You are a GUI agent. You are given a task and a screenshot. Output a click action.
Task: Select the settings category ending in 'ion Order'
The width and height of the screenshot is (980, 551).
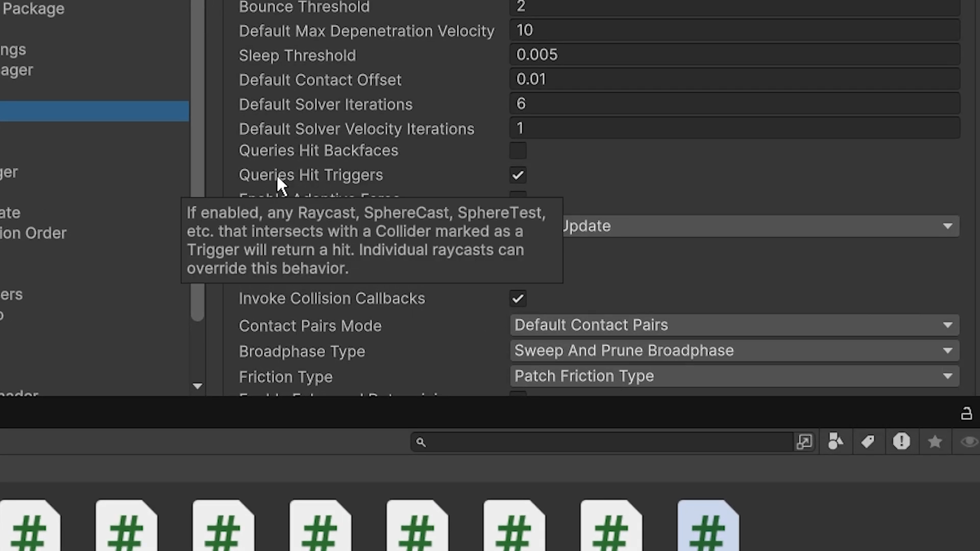(x=33, y=233)
